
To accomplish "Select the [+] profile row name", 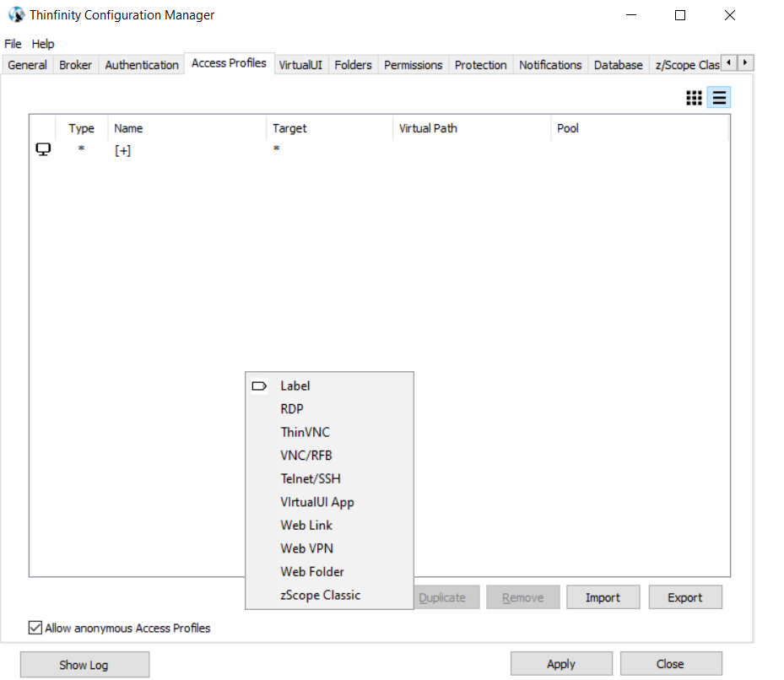I will (123, 150).
